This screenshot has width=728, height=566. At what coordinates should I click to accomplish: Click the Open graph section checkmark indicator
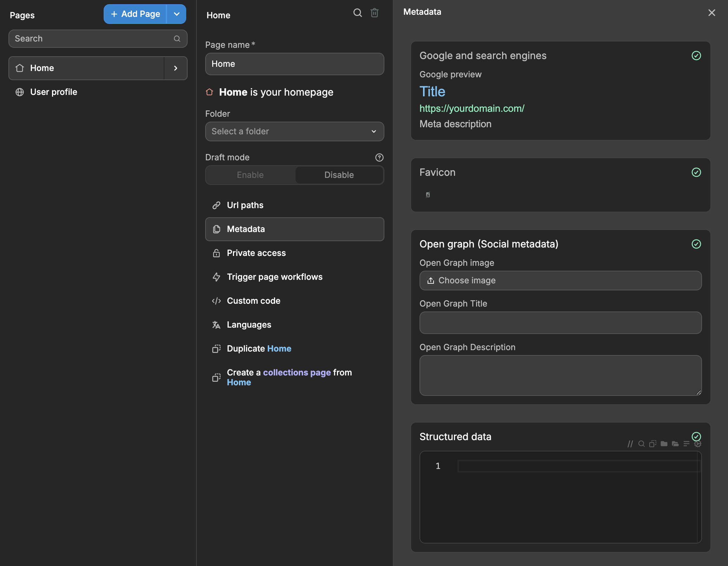(696, 244)
